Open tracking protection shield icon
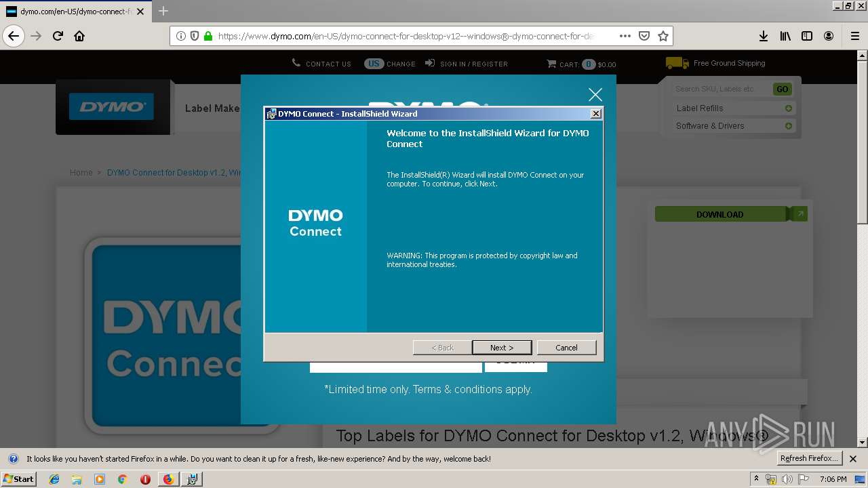The width and height of the screenshot is (868, 488). pyautogui.click(x=195, y=36)
